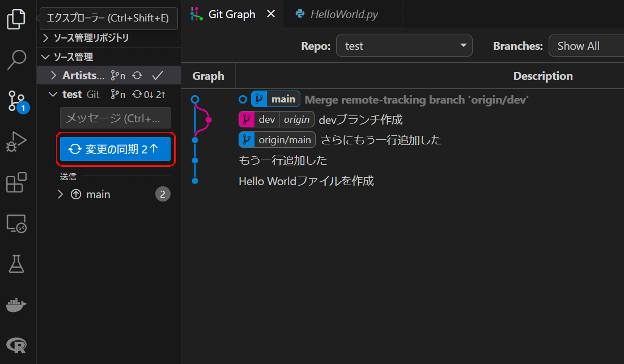Click the Python icon on HelloWorld.py tab

(300, 14)
